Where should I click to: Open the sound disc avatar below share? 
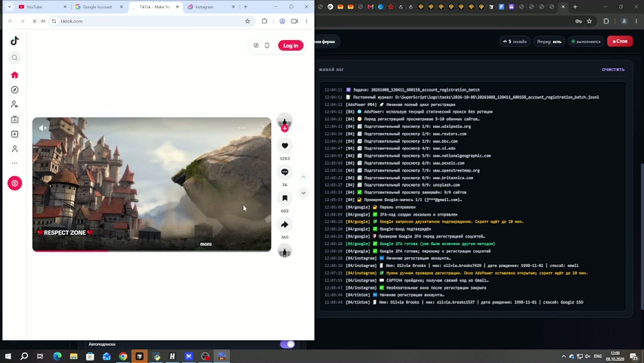(285, 251)
